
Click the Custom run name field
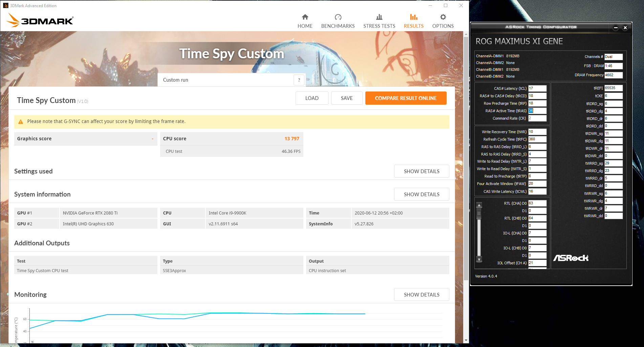pyautogui.click(x=226, y=80)
